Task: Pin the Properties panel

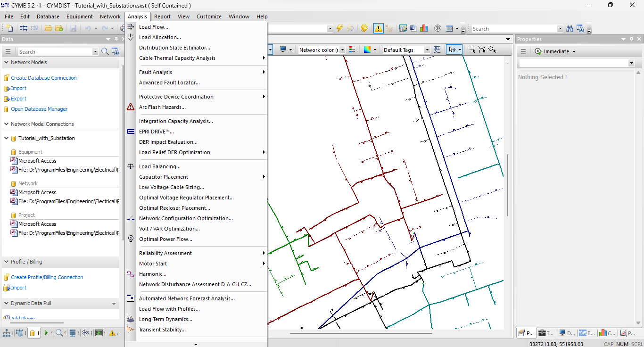Action: pos(631,39)
